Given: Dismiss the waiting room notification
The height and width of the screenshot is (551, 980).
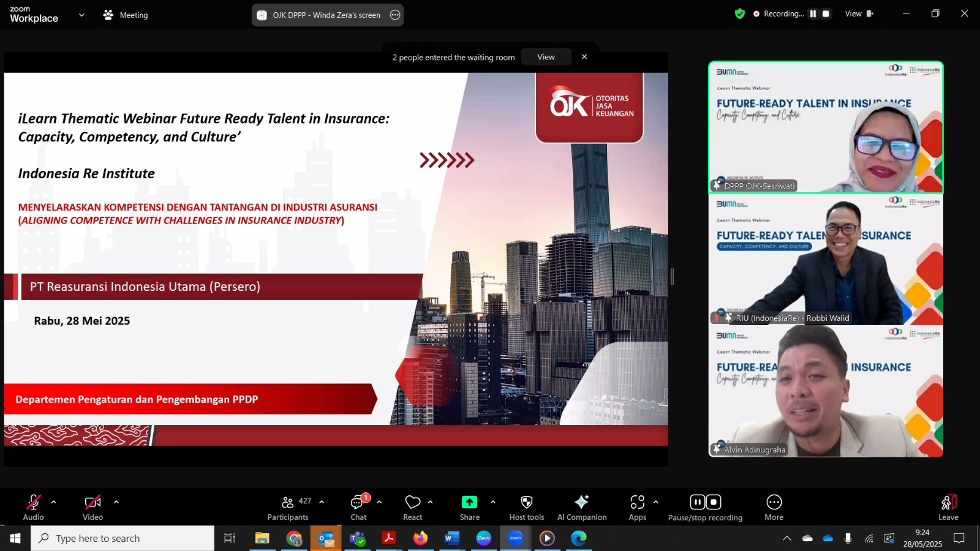Looking at the screenshot, I should 584,57.
